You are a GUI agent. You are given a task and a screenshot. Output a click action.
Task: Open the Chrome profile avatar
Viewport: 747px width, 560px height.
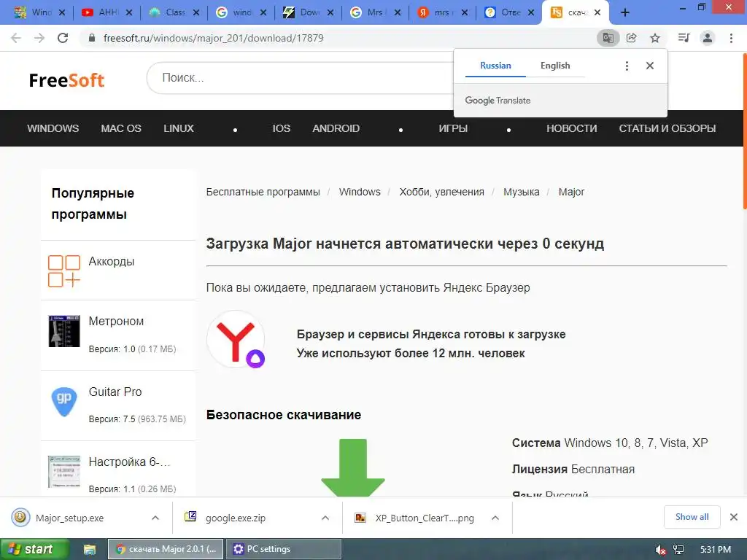coord(708,38)
